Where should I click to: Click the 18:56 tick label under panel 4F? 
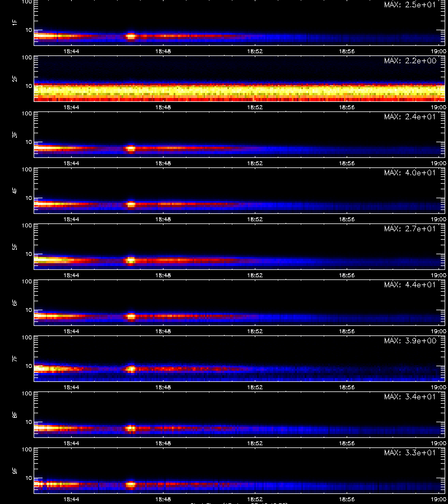pyautogui.click(x=347, y=219)
